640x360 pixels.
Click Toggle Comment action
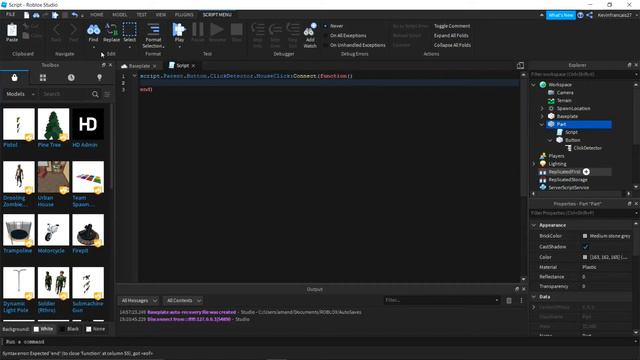click(452, 26)
